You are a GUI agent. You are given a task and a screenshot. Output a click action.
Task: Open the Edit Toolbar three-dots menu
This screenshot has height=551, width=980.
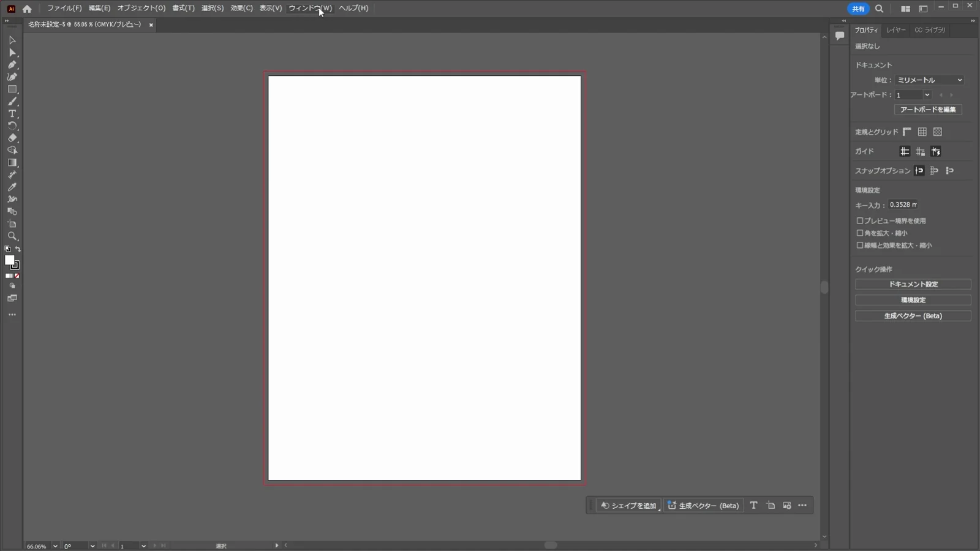12,315
